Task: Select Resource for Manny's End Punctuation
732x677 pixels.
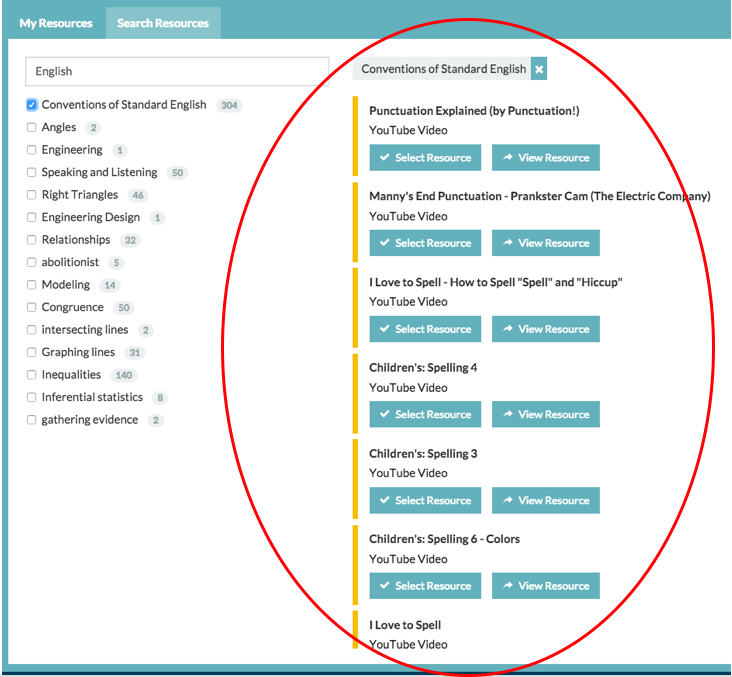Action: 425,243
